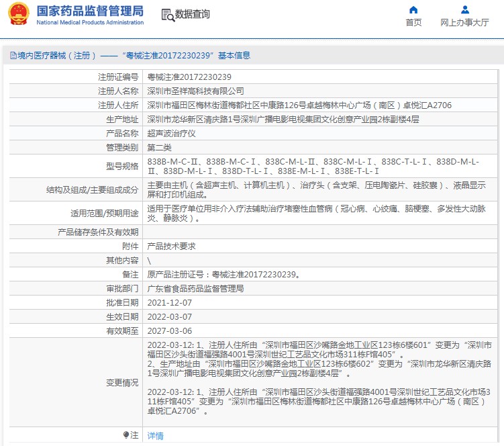Open 网上办事大厅 link
504x446 pixels.
point(465,23)
